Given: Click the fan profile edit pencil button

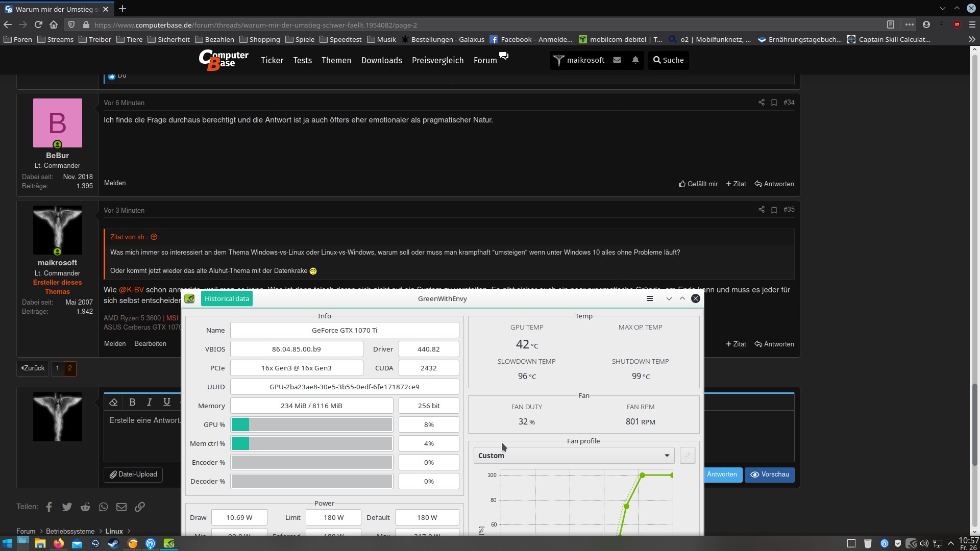Looking at the screenshot, I should [687, 456].
